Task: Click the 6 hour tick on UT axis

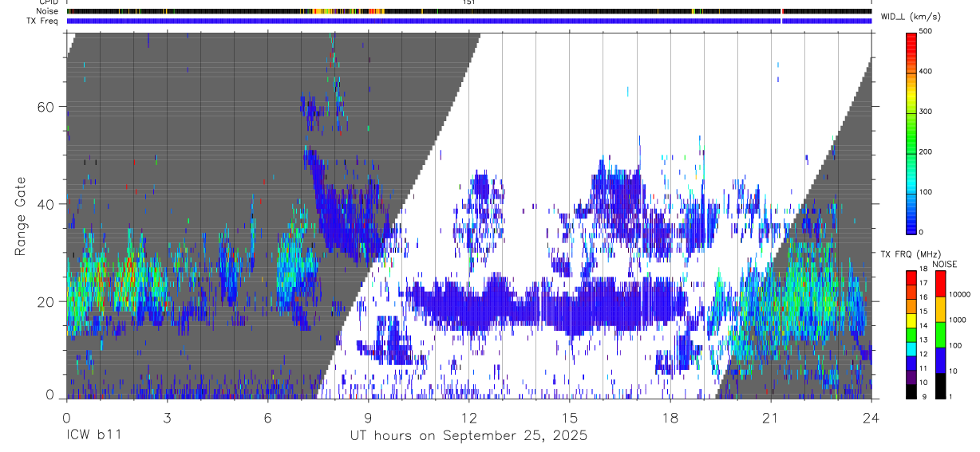Action: (267, 418)
